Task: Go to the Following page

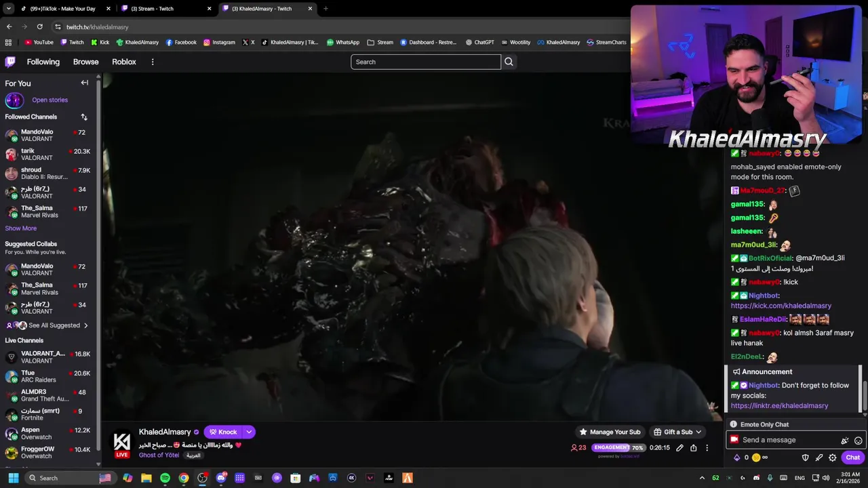Action: [43, 62]
